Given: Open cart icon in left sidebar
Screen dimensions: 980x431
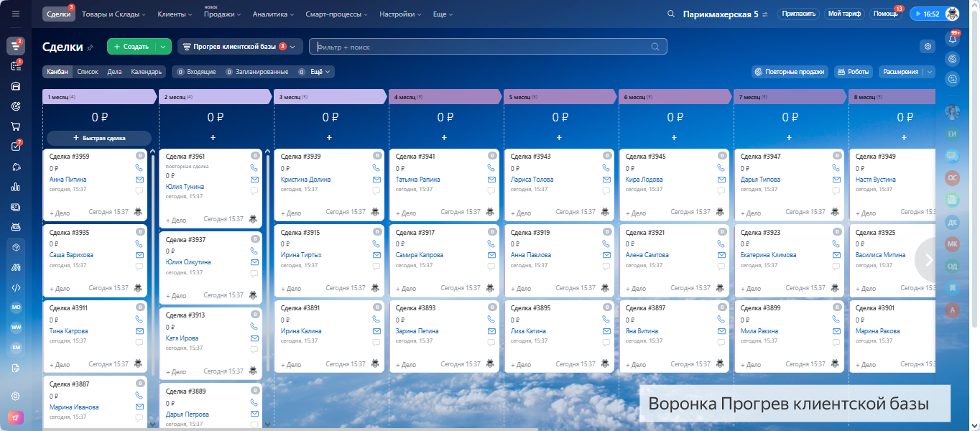Looking at the screenshot, I should (16, 126).
